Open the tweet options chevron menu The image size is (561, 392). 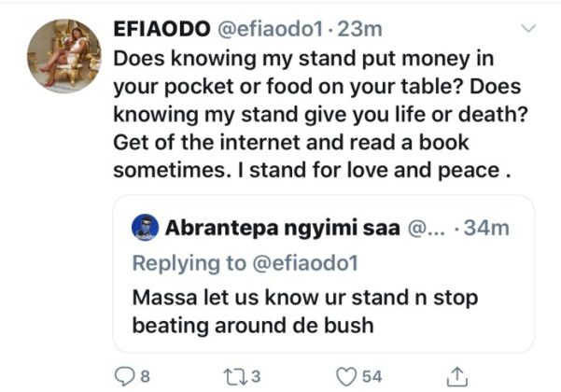click(x=529, y=30)
